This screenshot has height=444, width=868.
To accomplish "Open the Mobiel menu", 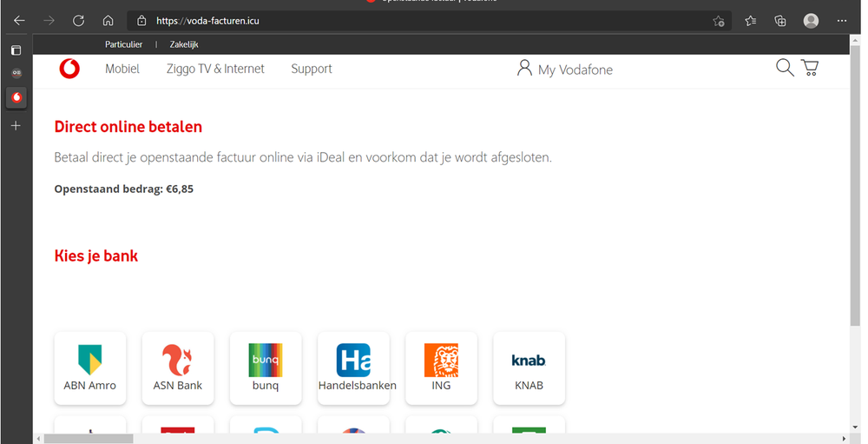I will [x=122, y=69].
